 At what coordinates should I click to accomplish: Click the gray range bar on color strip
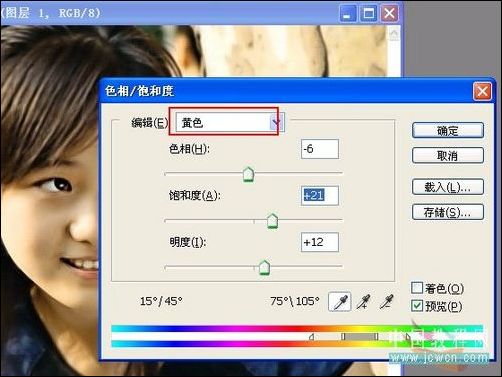360,337
